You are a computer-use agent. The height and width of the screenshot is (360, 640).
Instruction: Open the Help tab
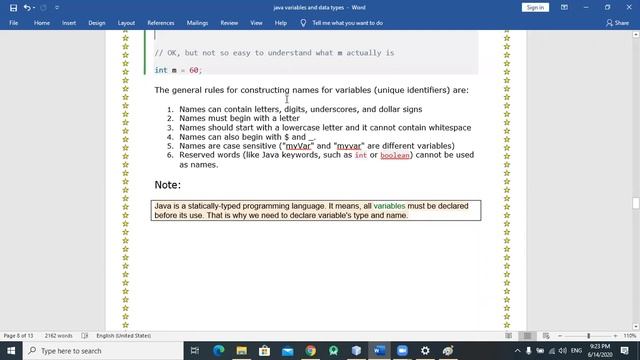click(280, 23)
